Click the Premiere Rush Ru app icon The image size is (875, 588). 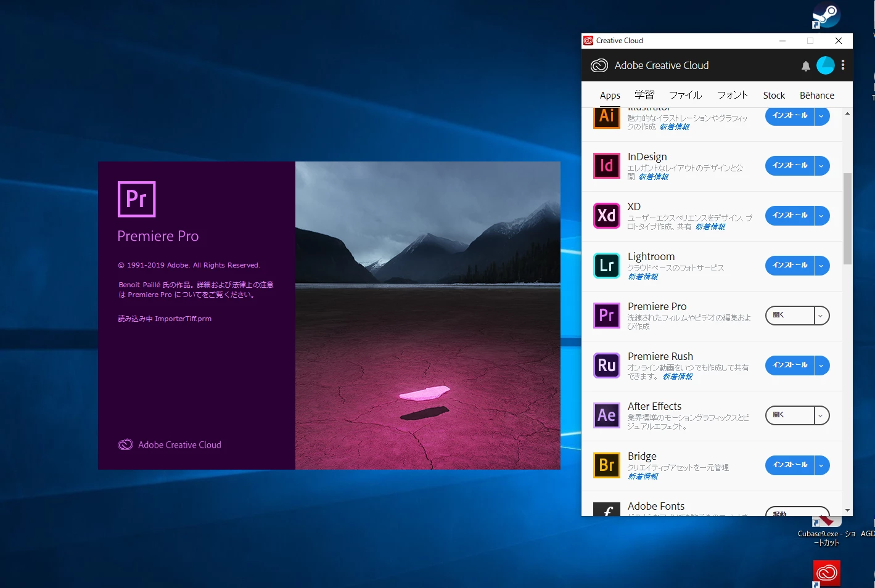(x=606, y=365)
